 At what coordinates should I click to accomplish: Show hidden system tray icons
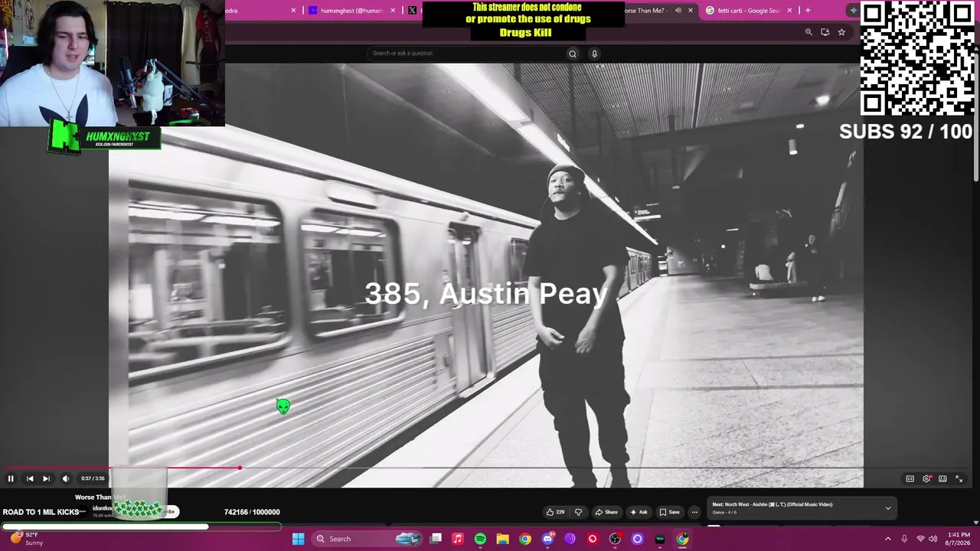[888, 539]
